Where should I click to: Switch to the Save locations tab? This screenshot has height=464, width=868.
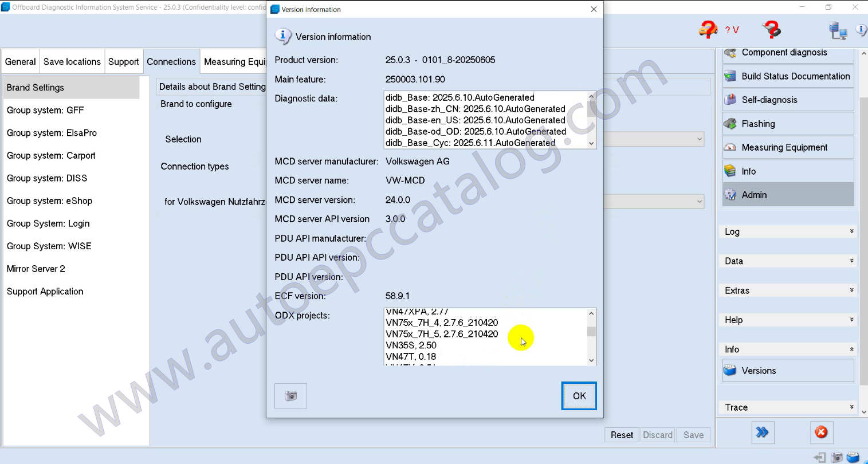coord(72,62)
